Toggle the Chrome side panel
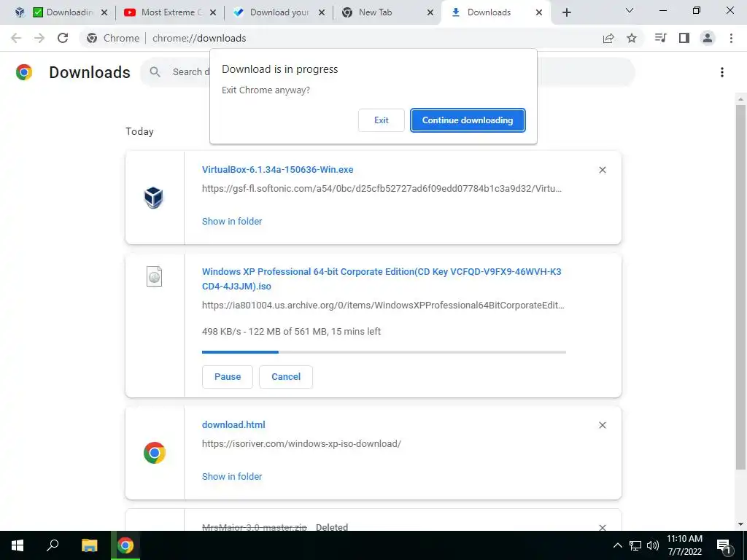The height and width of the screenshot is (560, 747). tap(684, 38)
